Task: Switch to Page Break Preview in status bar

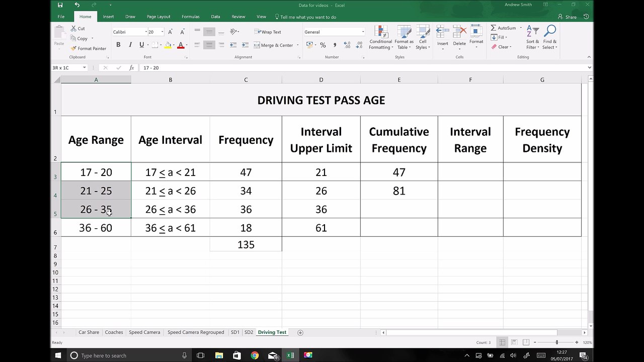Action: click(526, 342)
